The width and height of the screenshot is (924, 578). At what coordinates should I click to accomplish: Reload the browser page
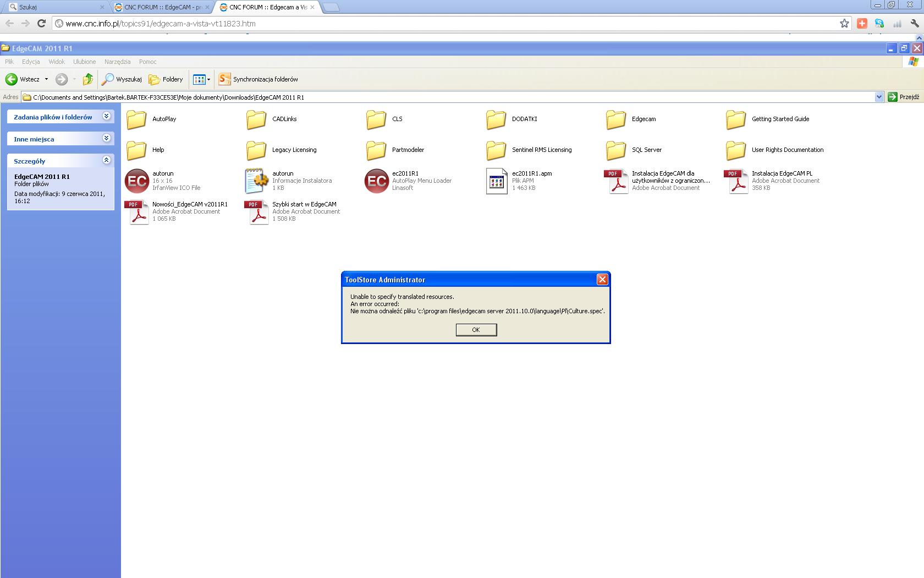(x=41, y=23)
